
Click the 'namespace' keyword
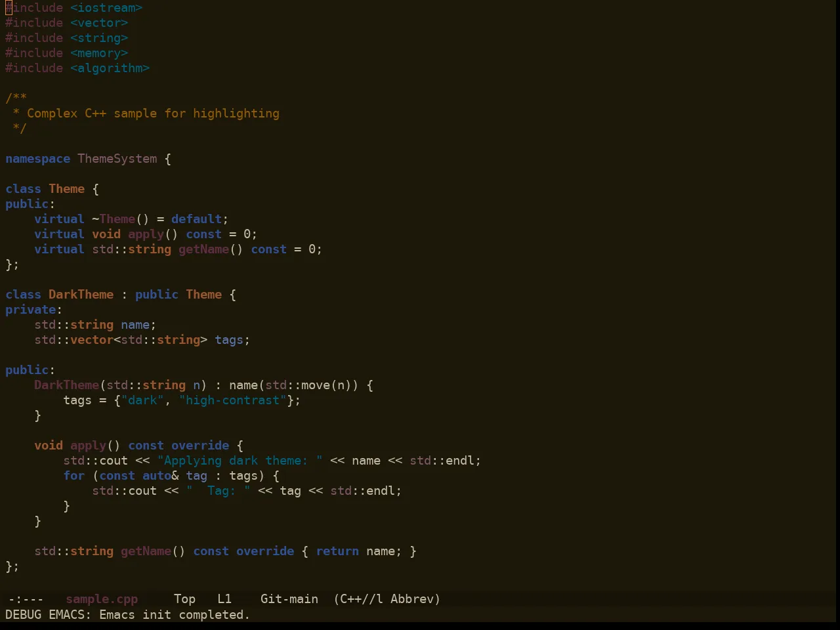pos(37,159)
